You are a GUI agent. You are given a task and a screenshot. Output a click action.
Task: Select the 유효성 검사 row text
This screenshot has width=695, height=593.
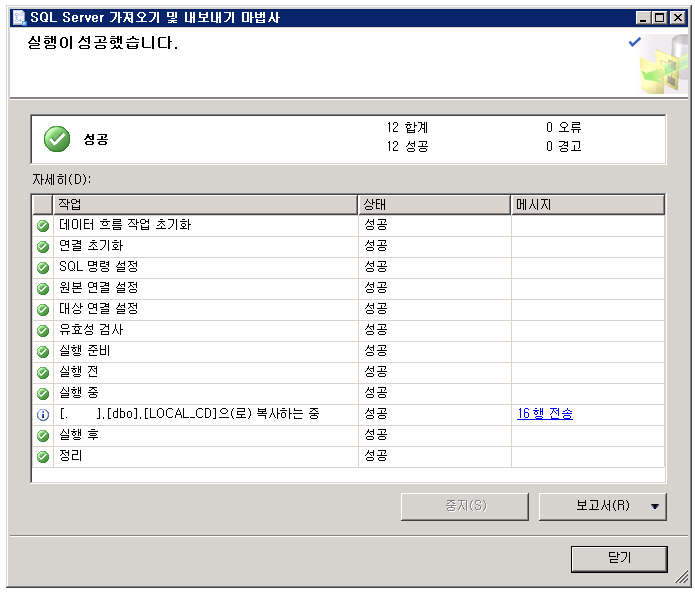[91, 329]
